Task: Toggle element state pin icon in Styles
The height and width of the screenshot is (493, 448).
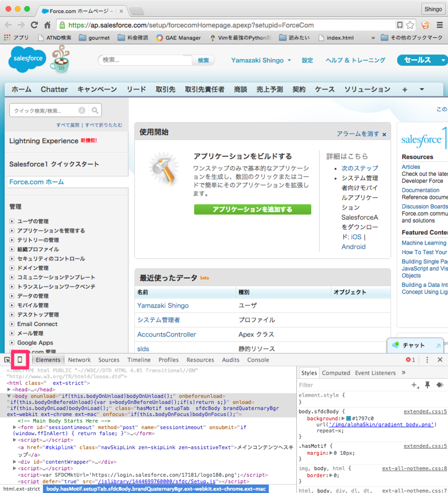Action: point(427,385)
